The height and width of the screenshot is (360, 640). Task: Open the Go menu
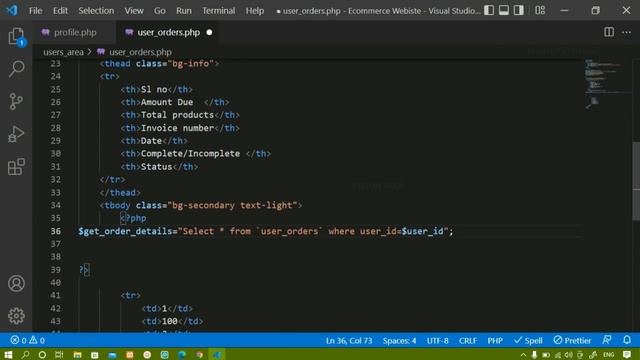point(160,11)
